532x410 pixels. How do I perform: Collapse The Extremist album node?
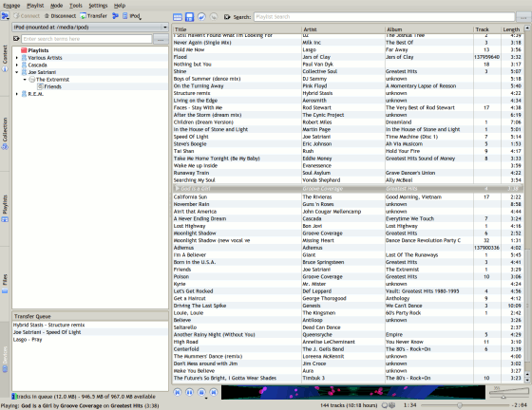25,80
